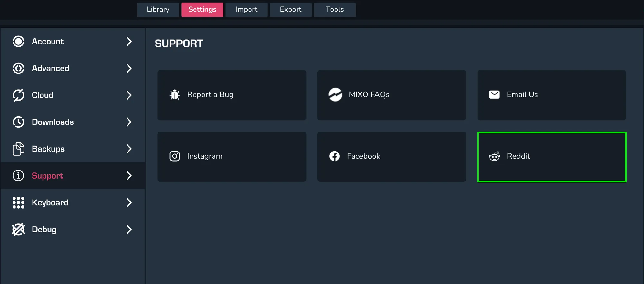Click the Debug crossed-out bug icon
The width and height of the screenshot is (644, 284).
pyautogui.click(x=18, y=230)
